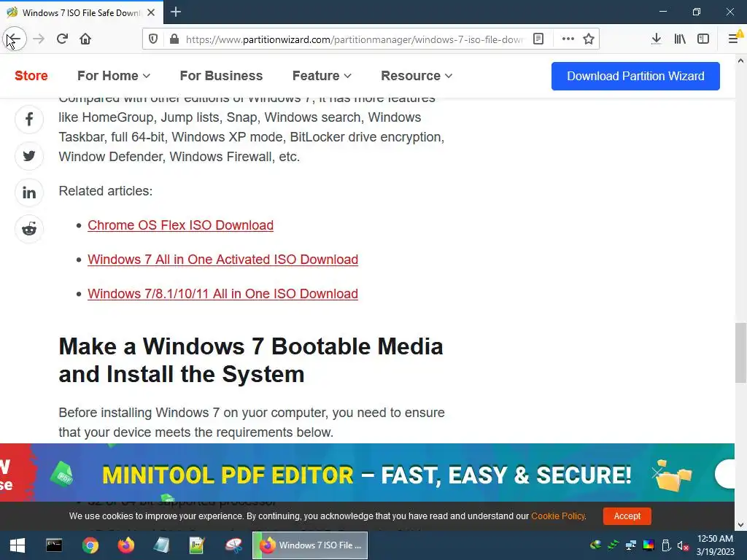Open the taskbar clock showing 12:50 AM
This screenshot has width=747, height=560.
715,545
